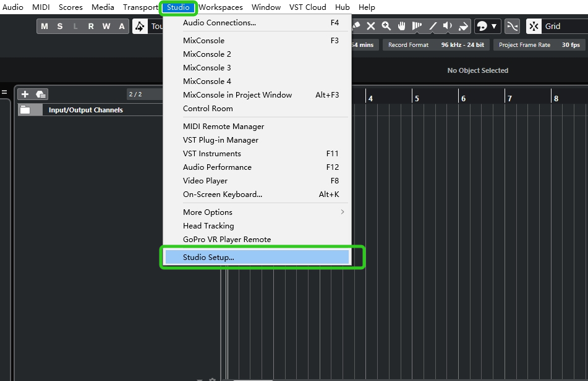Open MixConsole 3

point(257,68)
